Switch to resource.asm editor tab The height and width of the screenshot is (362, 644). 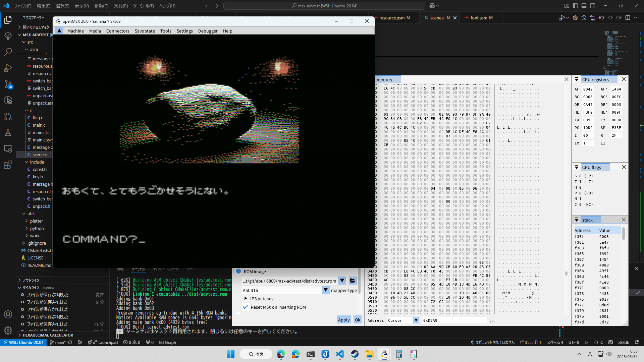click(x=392, y=18)
